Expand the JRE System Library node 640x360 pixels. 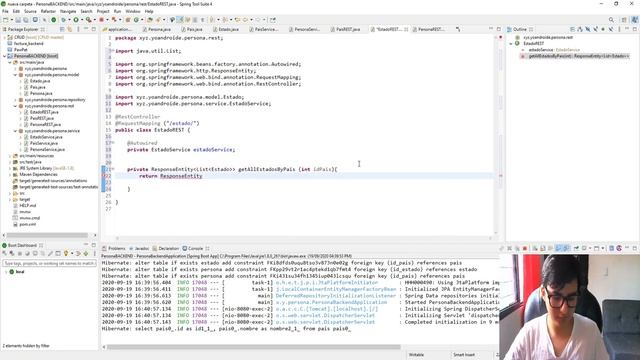point(10,168)
